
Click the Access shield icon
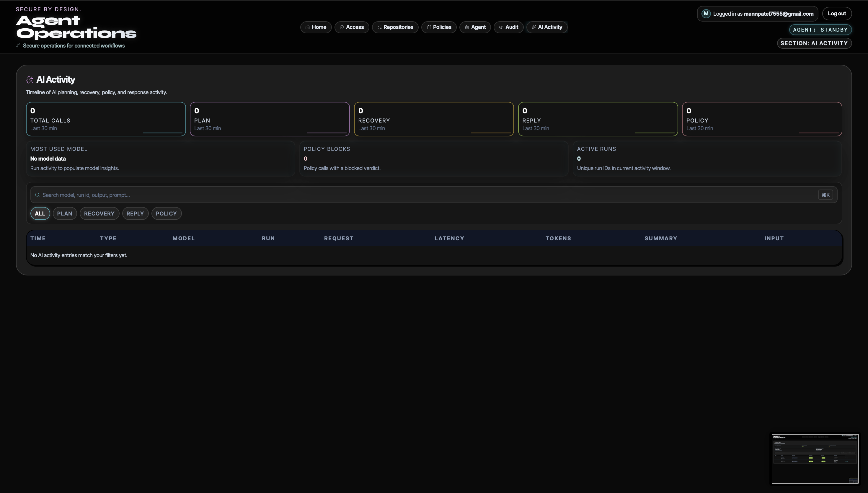(x=342, y=27)
